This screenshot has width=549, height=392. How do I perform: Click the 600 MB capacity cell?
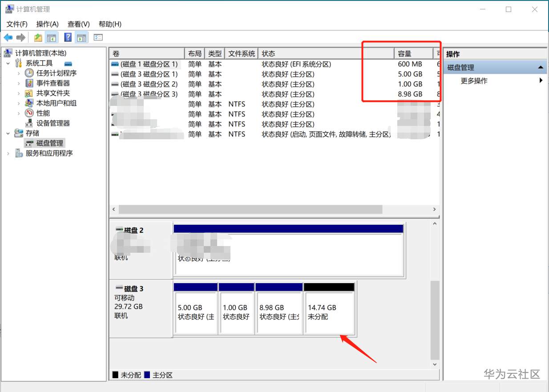coord(410,64)
